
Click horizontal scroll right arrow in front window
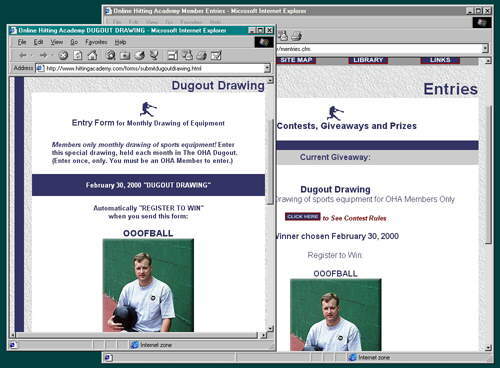coord(263,335)
